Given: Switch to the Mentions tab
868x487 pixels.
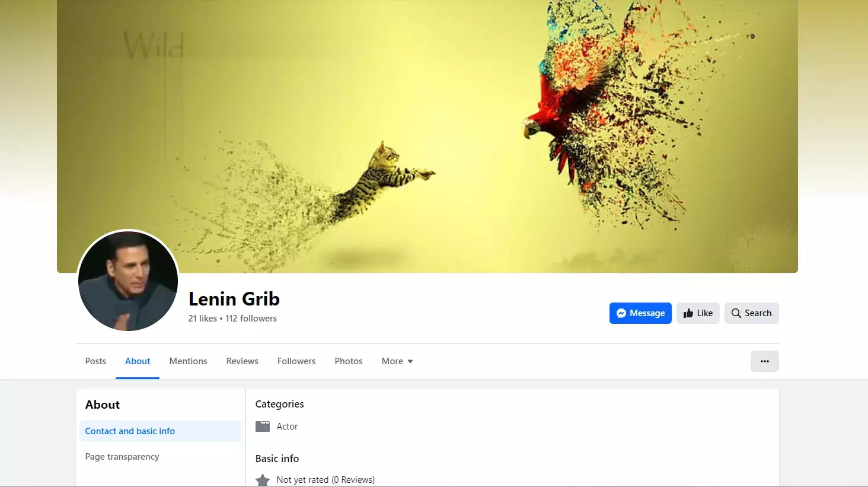Looking at the screenshot, I should pos(188,361).
